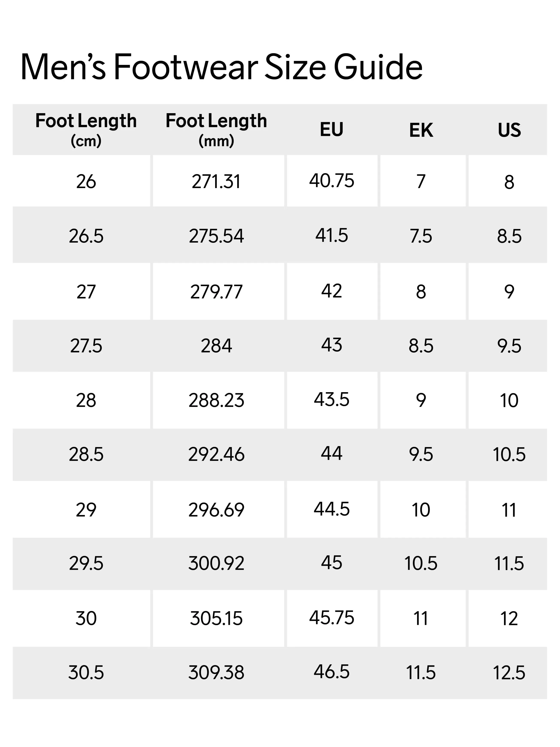Click the EU column header
The height and width of the screenshot is (747, 560).
[331, 129]
